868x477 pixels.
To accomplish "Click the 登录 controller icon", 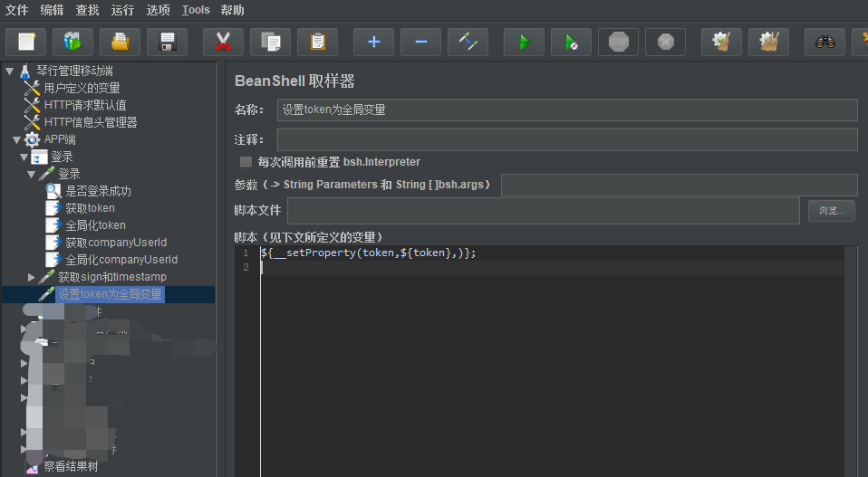I will point(39,157).
